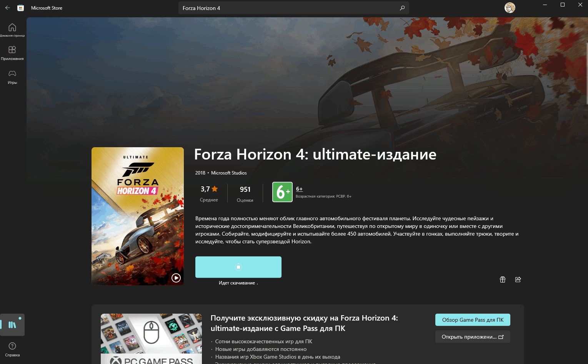
Task: Click the Forza Horizon 4: ultimate-издание title
Action: (x=315, y=155)
